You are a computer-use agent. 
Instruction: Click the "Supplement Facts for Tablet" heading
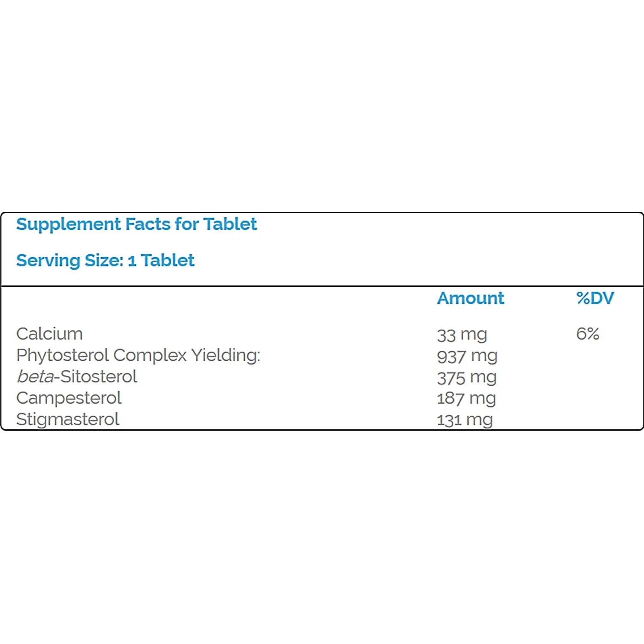point(137,225)
